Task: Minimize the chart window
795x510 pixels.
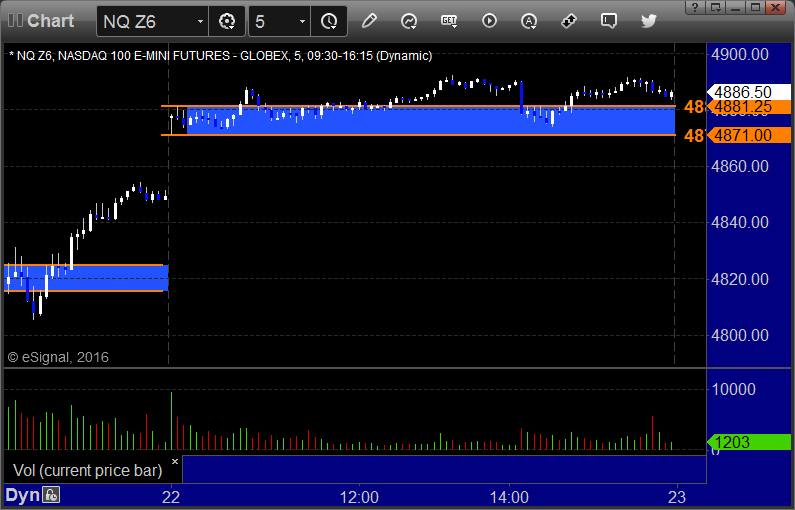Action: click(735, 7)
